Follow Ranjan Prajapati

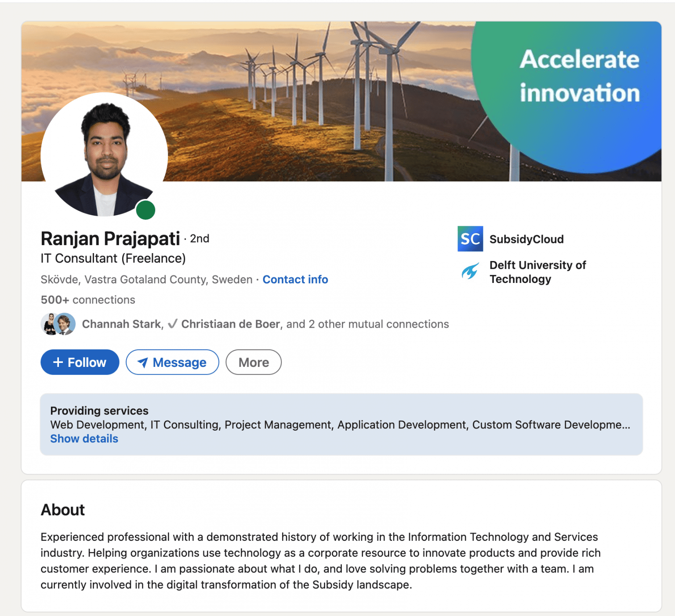(80, 362)
